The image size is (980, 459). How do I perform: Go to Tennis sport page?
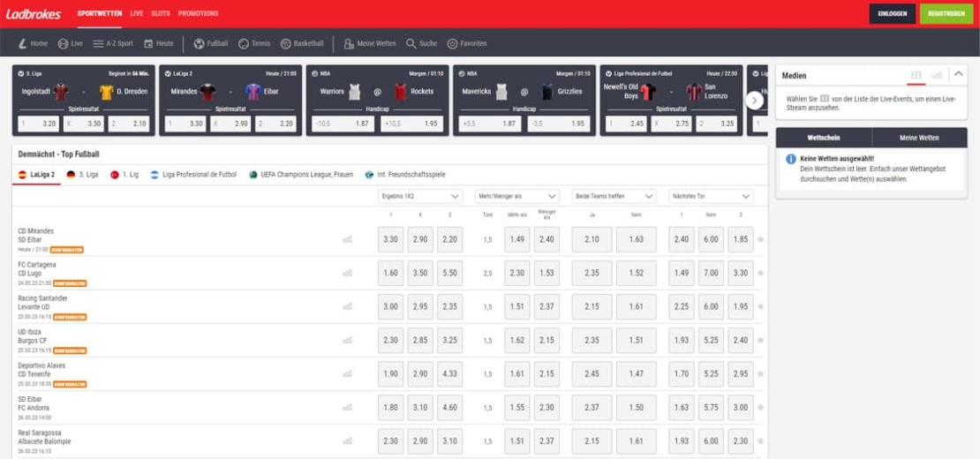coord(254,44)
